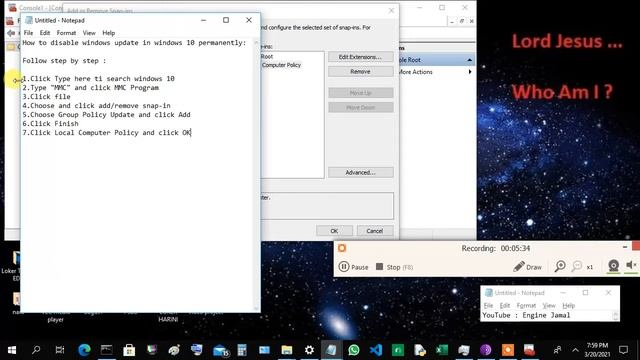Open the Mail app on taskbar
Image resolution: width=640 pixels, height=360 pixels.
220,350
